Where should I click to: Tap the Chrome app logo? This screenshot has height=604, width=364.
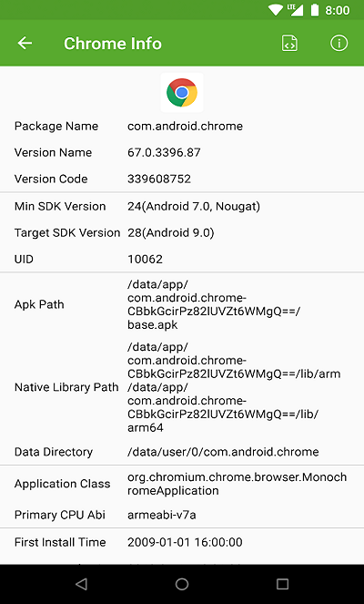point(182,92)
